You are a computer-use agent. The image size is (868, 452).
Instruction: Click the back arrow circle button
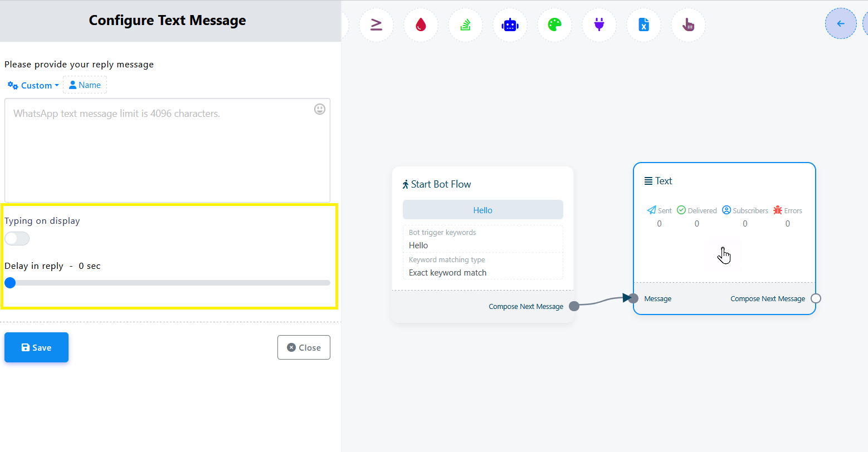tap(841, 23)
